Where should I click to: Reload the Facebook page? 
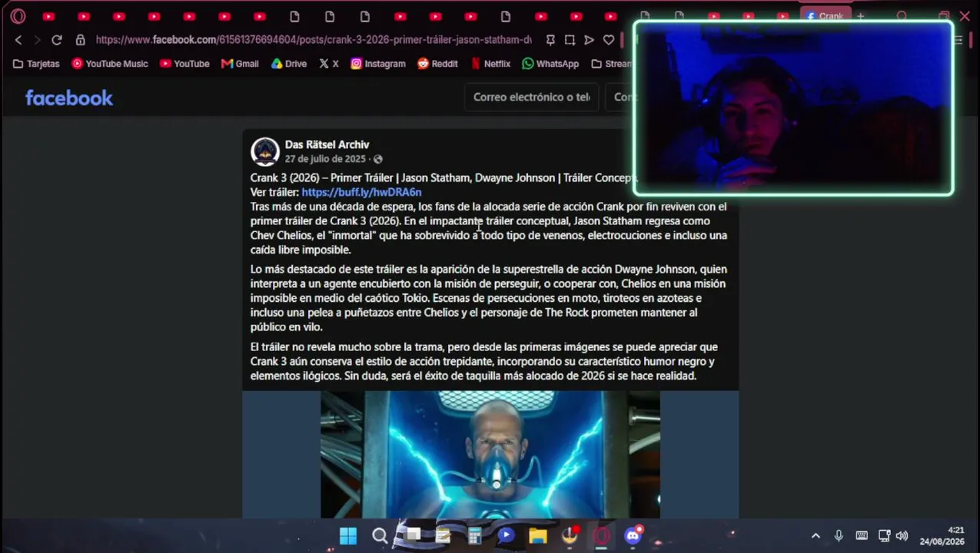tap(57, 40)
